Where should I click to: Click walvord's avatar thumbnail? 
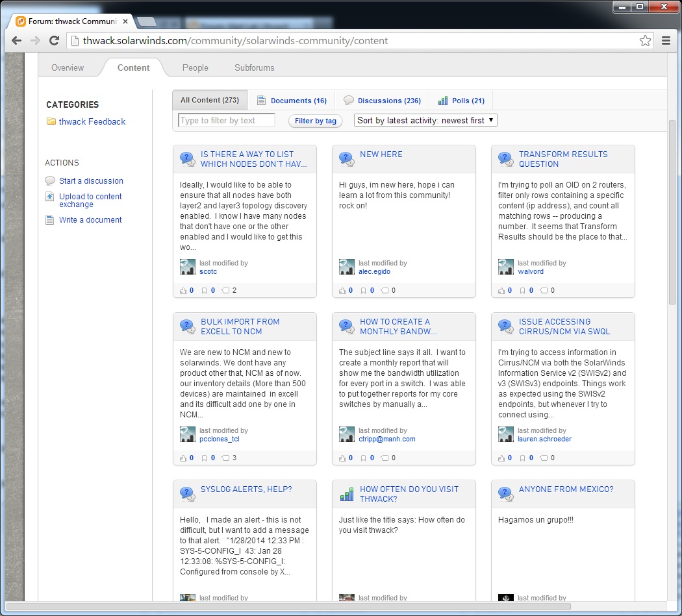(x=506, y=267)
